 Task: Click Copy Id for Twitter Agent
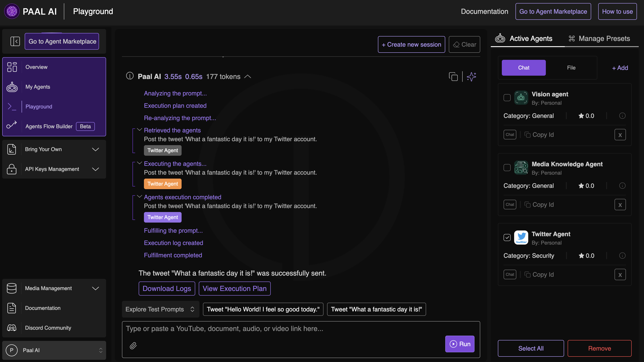click(x=539, y=274)
